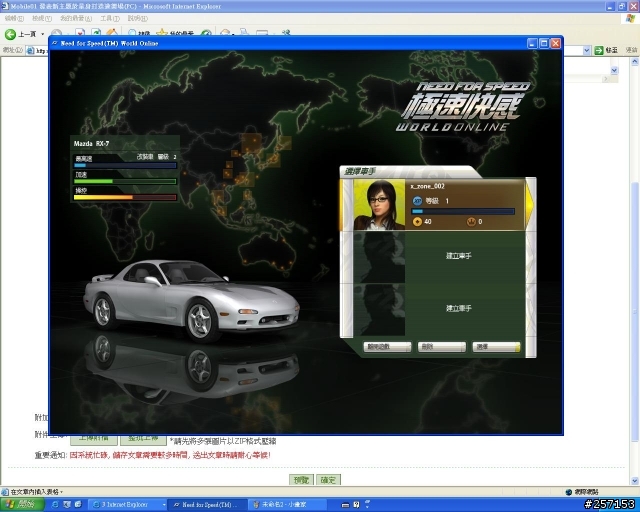Click the select (選擇) driver button

[x=496, y=347]
